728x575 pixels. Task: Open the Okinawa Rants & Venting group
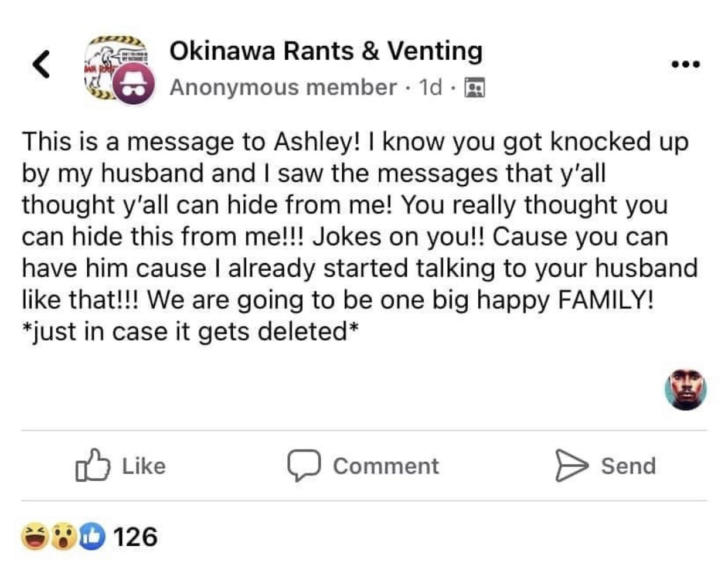pyautogui.click(x=326, y=50)
